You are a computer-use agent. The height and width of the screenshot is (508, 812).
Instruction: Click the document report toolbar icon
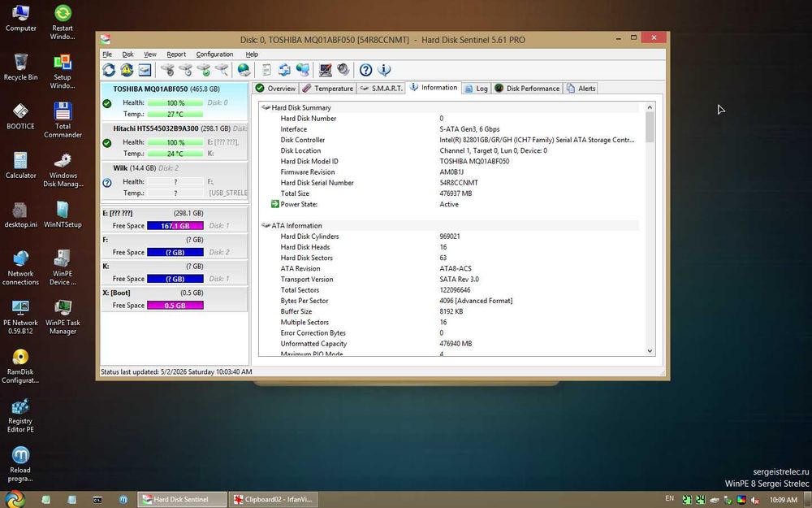(266, 70)
